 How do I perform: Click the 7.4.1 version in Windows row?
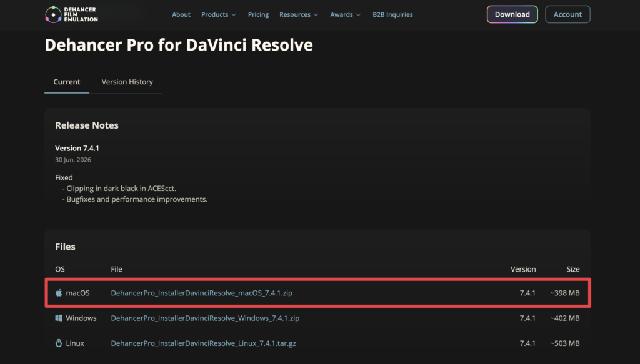pos(527,318)
